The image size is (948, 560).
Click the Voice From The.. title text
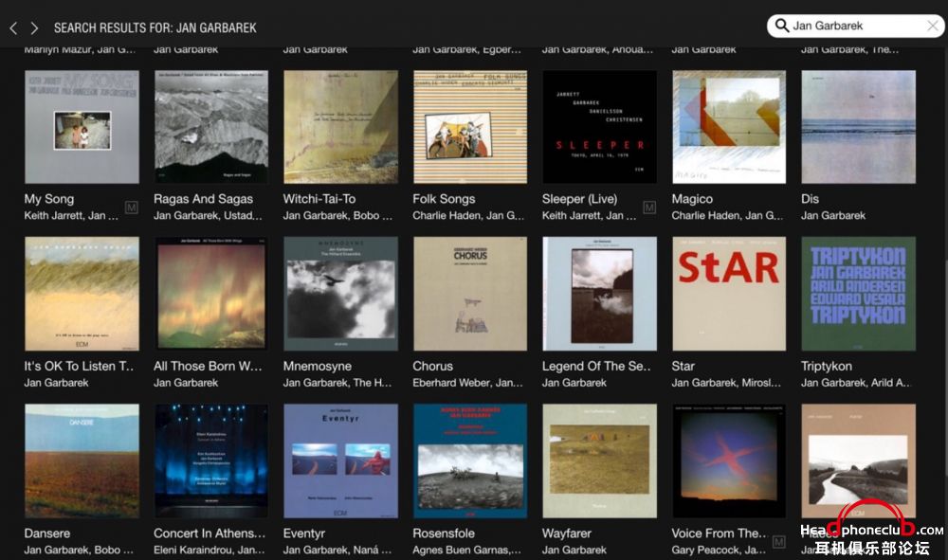click(x=719, y=533)
